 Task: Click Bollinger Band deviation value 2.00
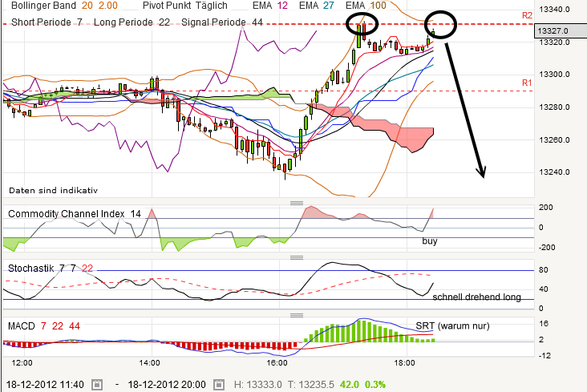point(108,6)
